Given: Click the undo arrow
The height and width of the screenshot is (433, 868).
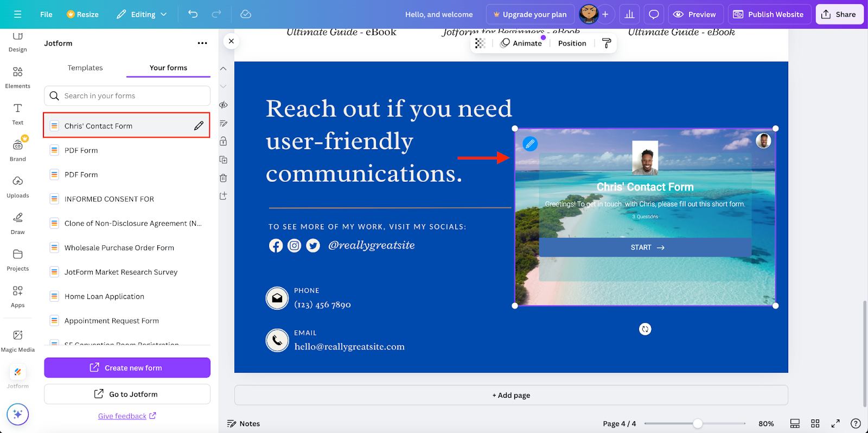Looking at the screenshot, I should click(x=193, y=14).
